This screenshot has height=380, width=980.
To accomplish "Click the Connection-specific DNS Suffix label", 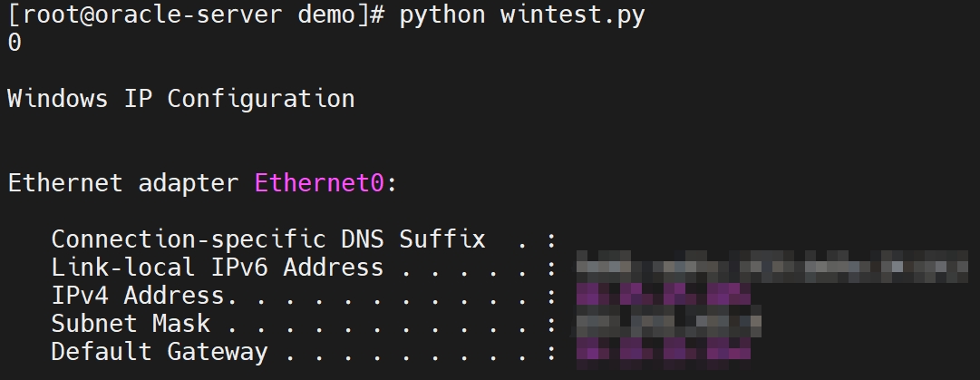I will point(268,239).
